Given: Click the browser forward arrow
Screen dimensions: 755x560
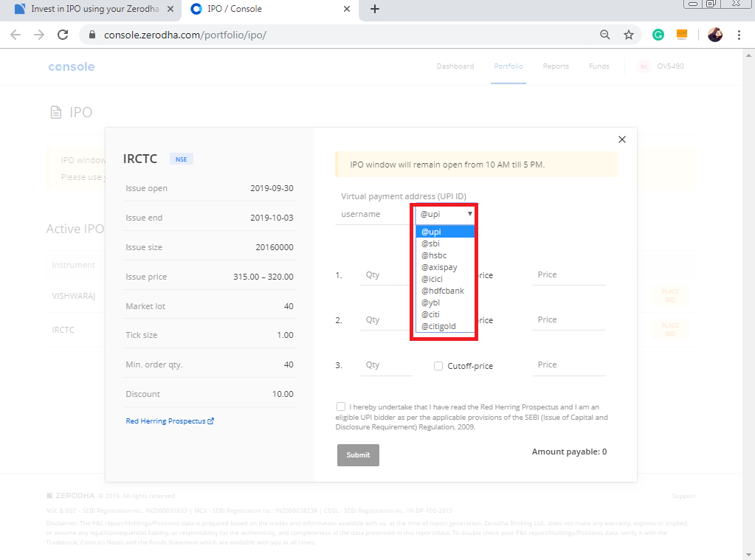Looking at the screenshot, I should 39,35.
